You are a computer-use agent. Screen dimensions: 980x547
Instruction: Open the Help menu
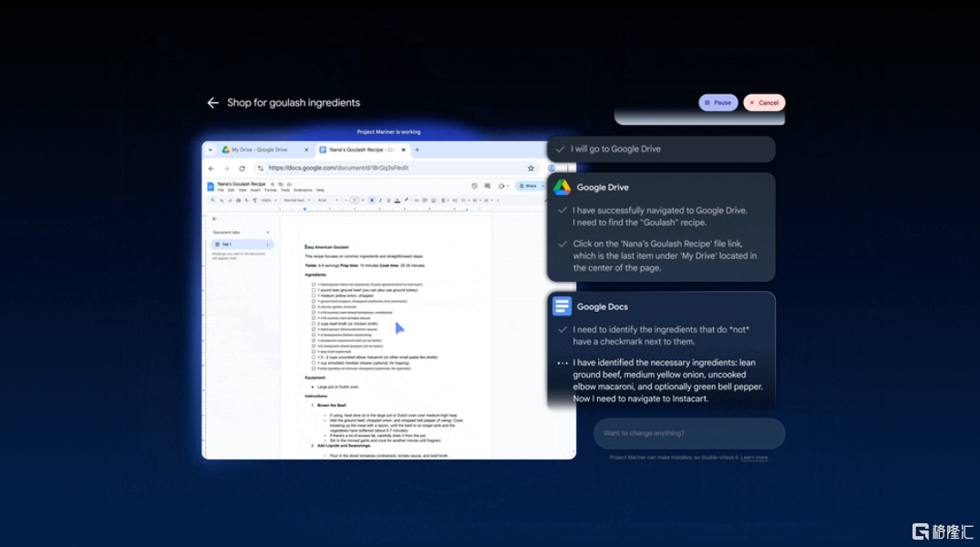[x=320, y=190]
